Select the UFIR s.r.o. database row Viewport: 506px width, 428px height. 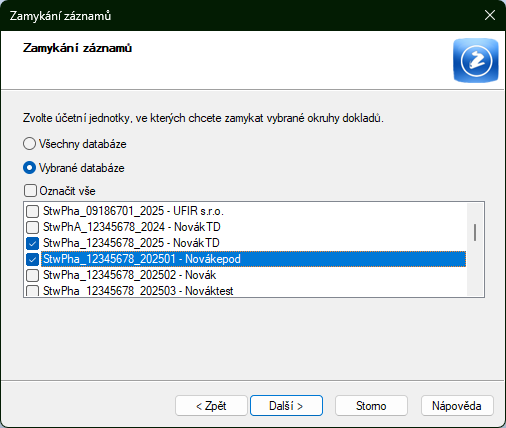[x=133, y=211]
